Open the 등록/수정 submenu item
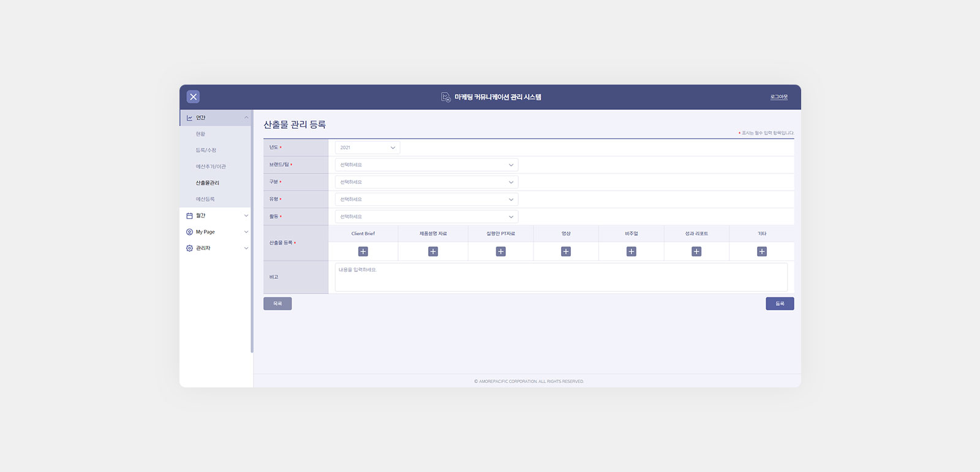The height and width of the screenshot is (472, 980). [x=206, y=150]
